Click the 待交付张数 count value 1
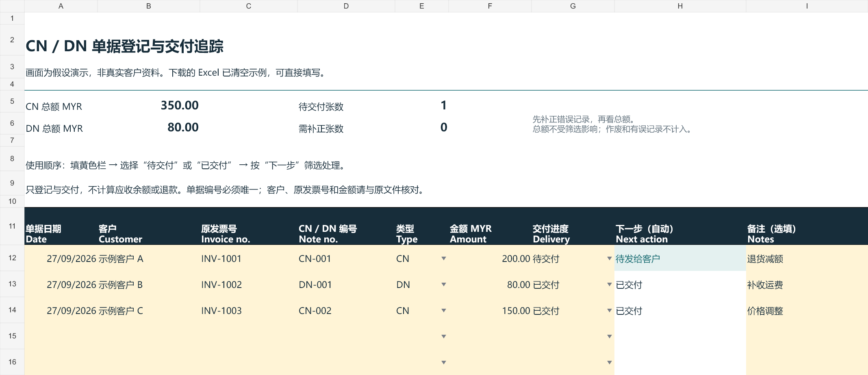 click(444, 105)
